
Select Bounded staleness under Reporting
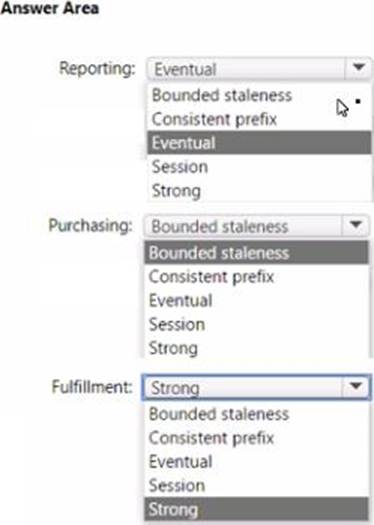(259, 95)
